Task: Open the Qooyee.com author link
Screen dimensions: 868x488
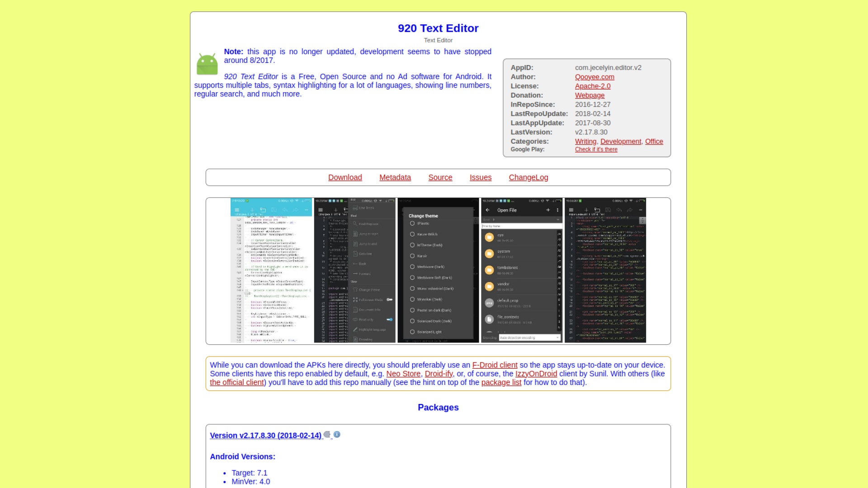Action: click(x=594, y=77)
